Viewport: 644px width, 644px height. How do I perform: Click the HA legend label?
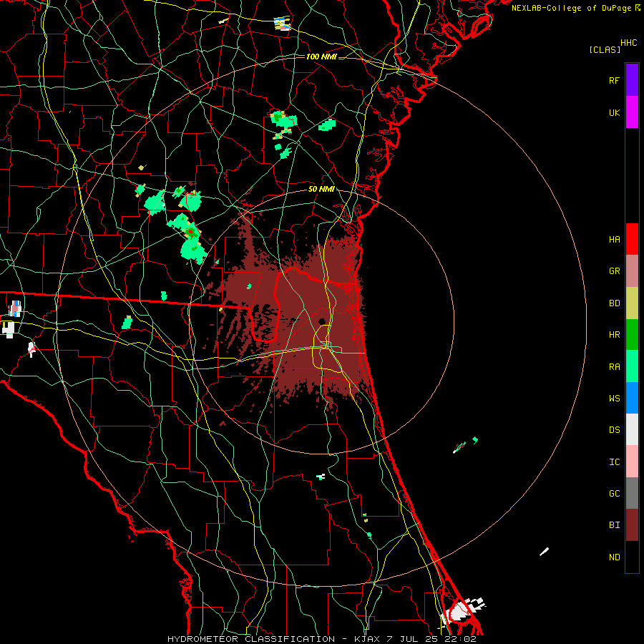click(x=614, y=240)
